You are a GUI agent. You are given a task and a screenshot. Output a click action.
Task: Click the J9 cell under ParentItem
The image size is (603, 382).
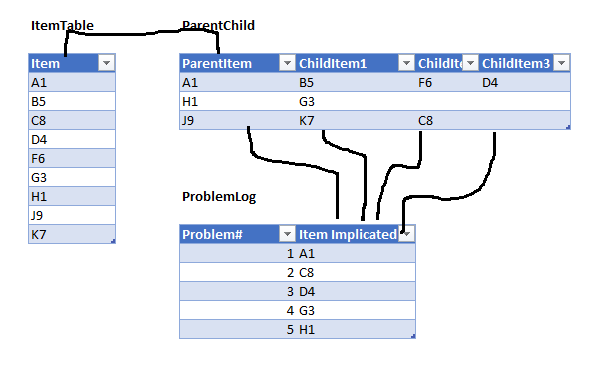coord(238,121)
